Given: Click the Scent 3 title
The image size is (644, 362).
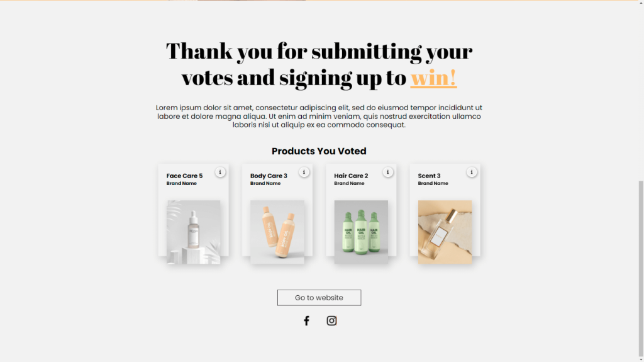Looking at the screenshot, I should pyautogui.click(x=429, y=176).
